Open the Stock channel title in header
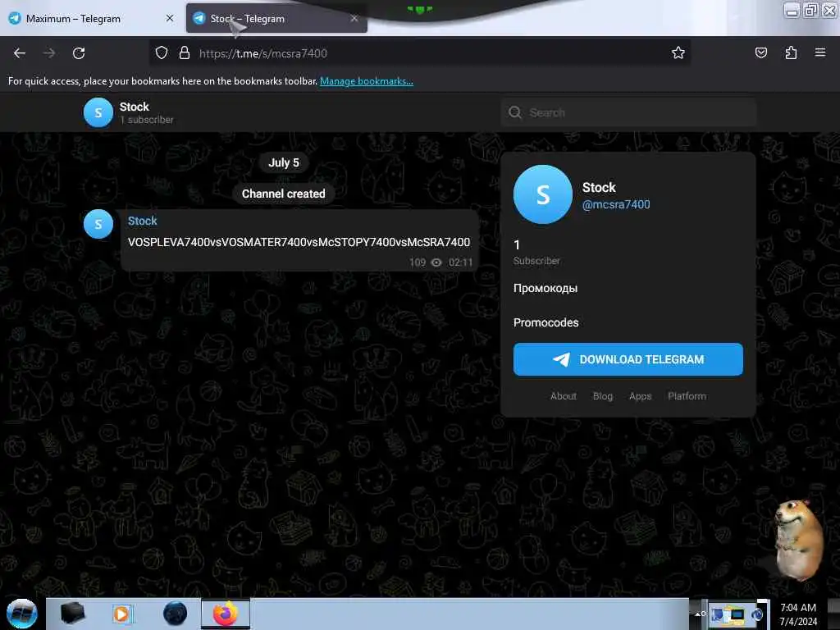Screen dimensions: 840x630 point(134,107)
